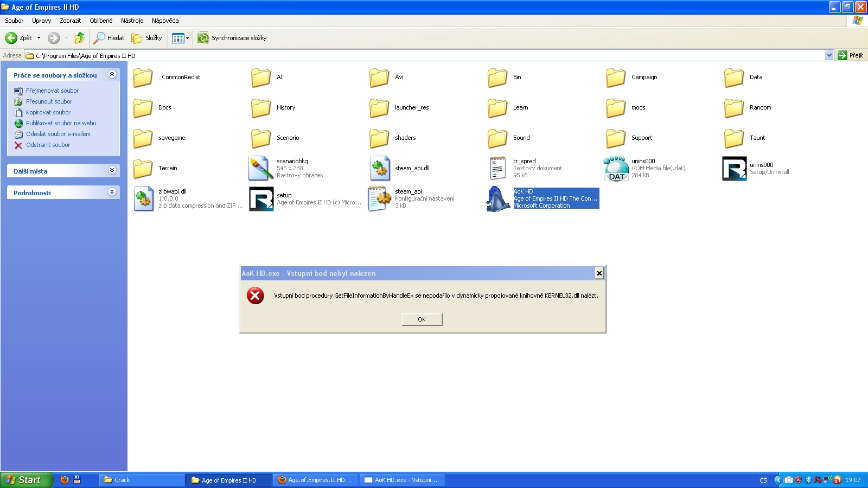Click the Odstranit soubor link
This screenshot has width=868, height=488.
pos(48,145)
